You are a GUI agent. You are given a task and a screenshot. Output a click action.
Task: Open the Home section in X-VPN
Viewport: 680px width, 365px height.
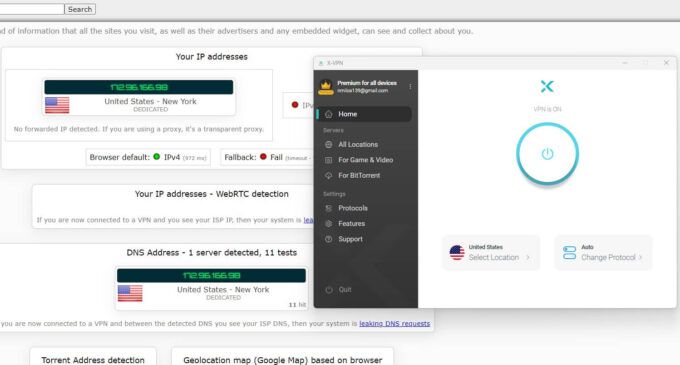(x=364, y=114)
